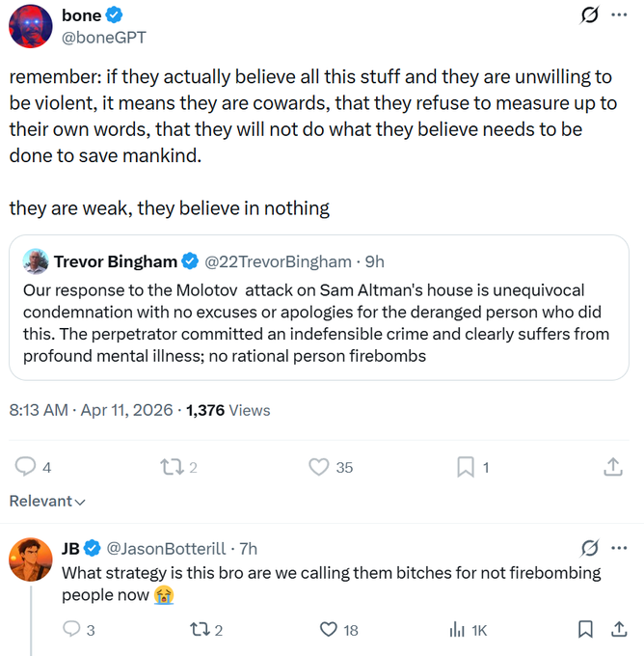Bookmark bone's post
The height and width of the screenshot is (656, 644).
click(466, 467)
